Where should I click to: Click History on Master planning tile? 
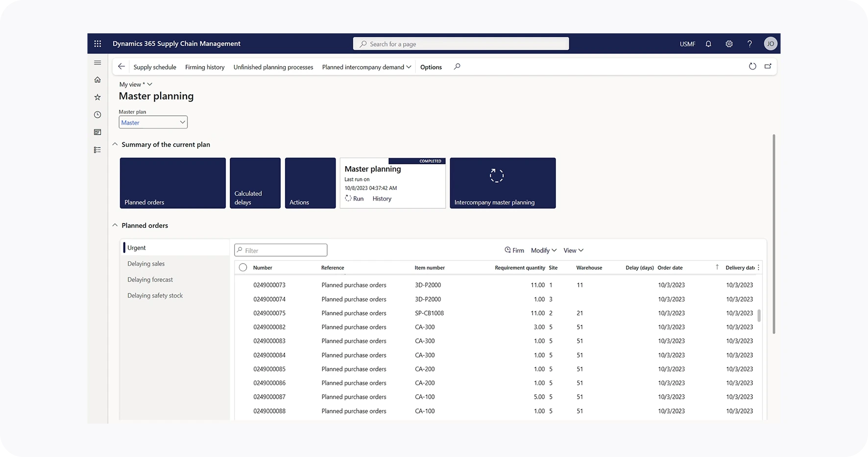[382, 199]
